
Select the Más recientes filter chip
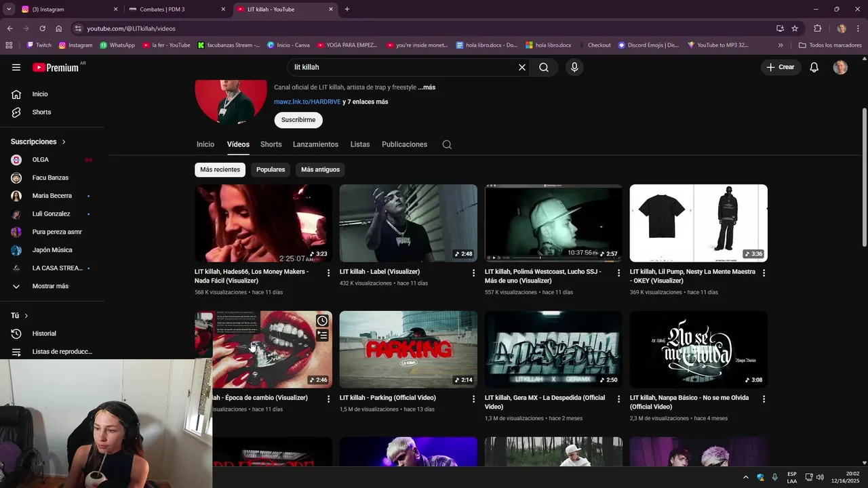220,169
